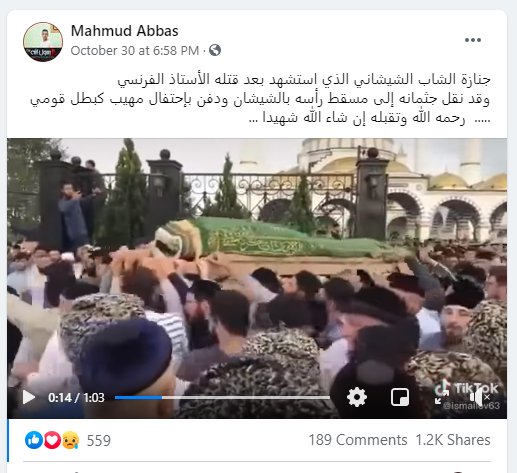Enable picture-in-picture mode for the video
This screenshot has width=517, height=473.
tap(400, 397)
